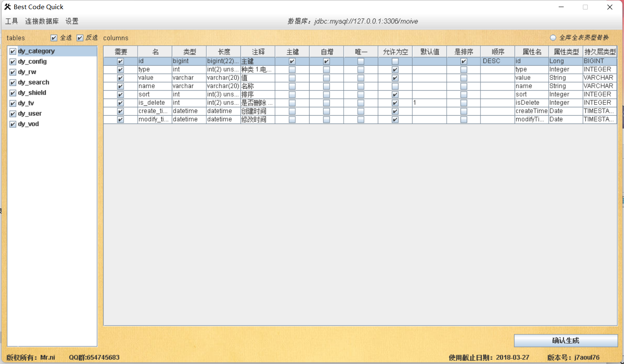Uncheck the dy_tv table checkbox
This screenshot has height=364, width=624.
(x=13, y=103)
